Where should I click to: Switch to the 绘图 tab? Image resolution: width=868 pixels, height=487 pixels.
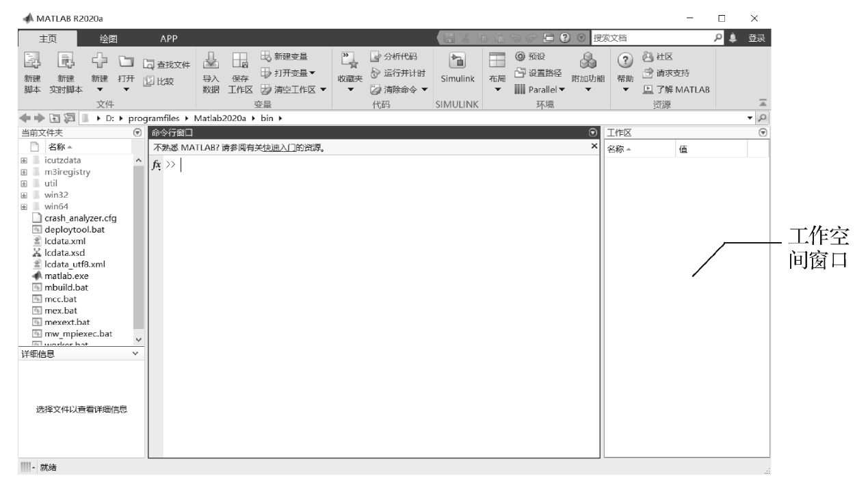pyautogui.click(x=108, y=38)
